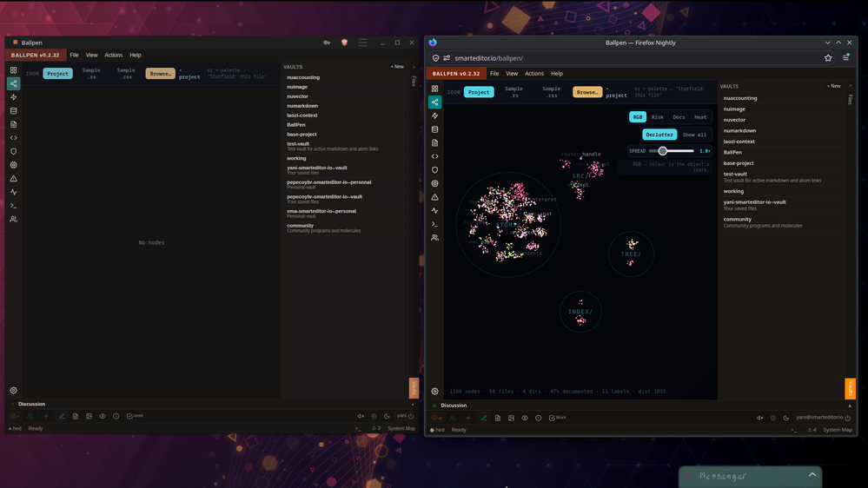Select the graph share icon in Firefox Ballpen sidebar

coord(434,102)
